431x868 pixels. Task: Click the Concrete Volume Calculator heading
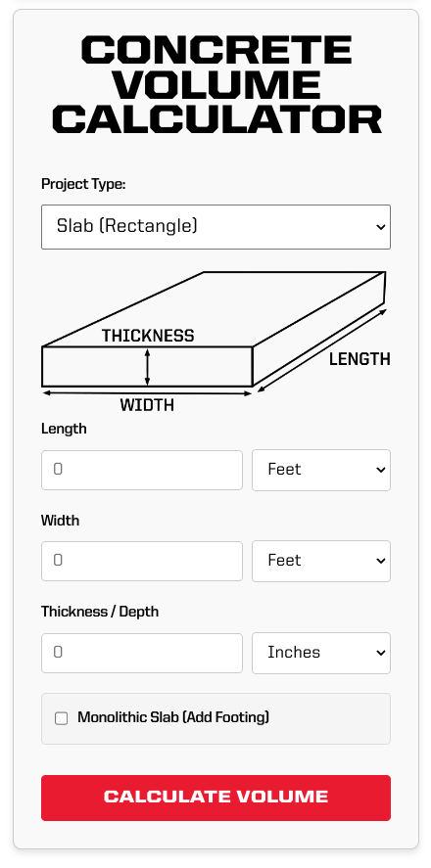216,85
